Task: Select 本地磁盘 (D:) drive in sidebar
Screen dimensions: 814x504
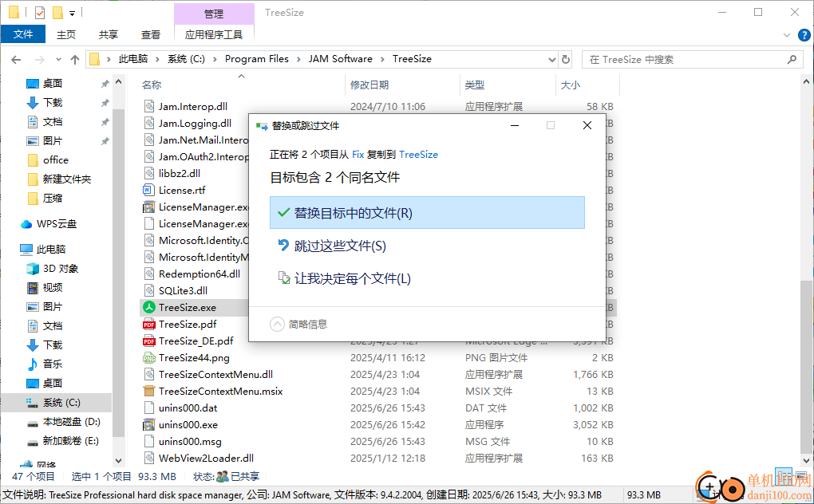Action: (x=70, y=422)
